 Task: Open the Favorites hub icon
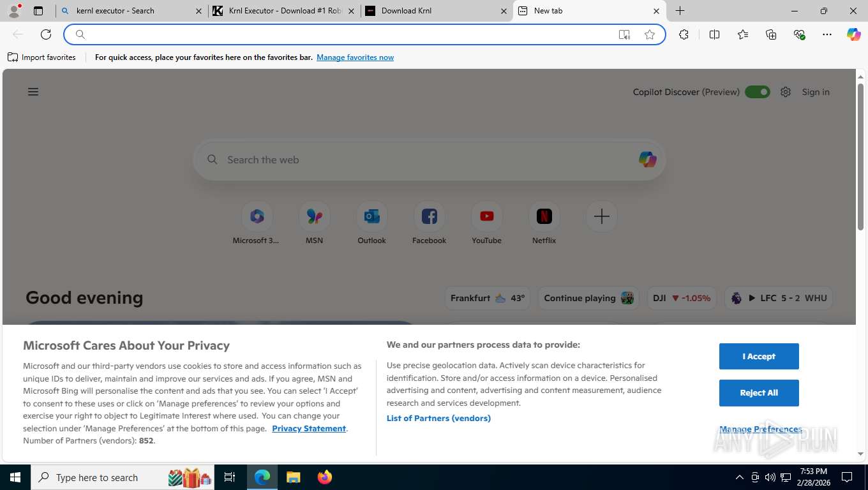(x=743, y=34)
